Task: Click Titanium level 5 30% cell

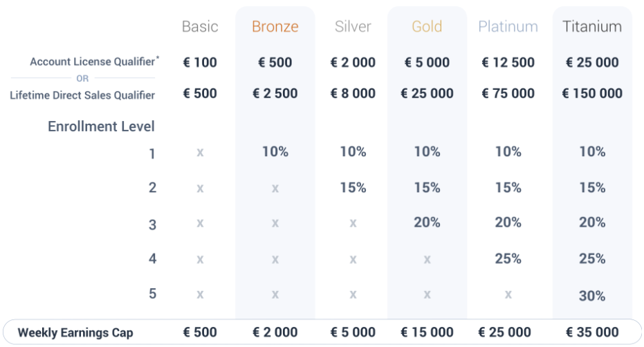Action: click(x=592, y=296)
